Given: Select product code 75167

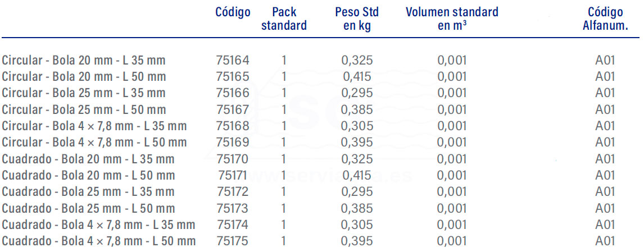Looking at the screenshot, I should (x=232, y=109).
